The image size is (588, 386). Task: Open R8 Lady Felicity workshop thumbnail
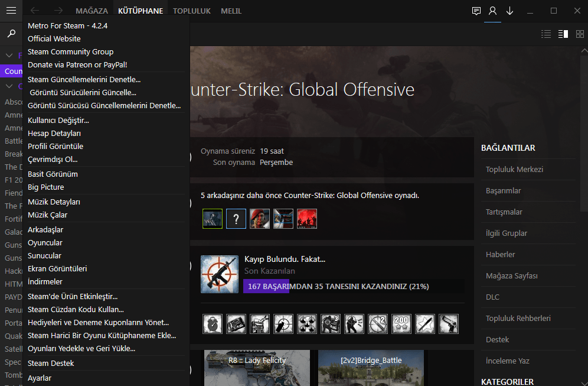tap(257, 368)
